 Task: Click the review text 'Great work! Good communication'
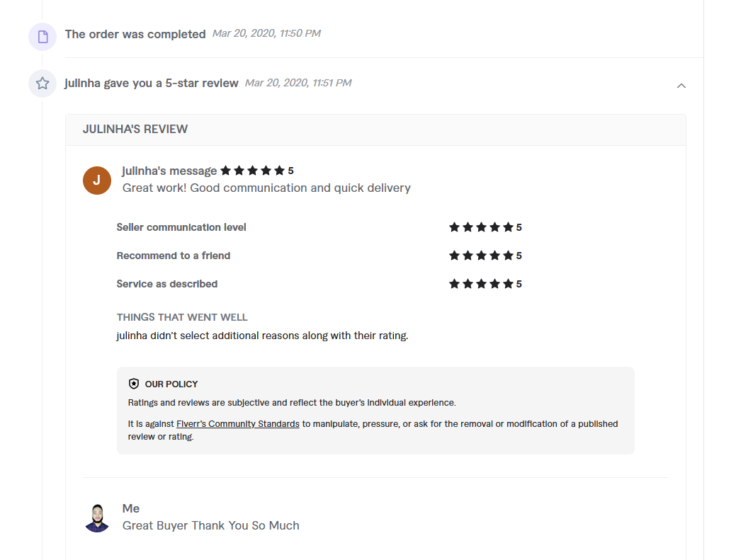coord(266,188)
